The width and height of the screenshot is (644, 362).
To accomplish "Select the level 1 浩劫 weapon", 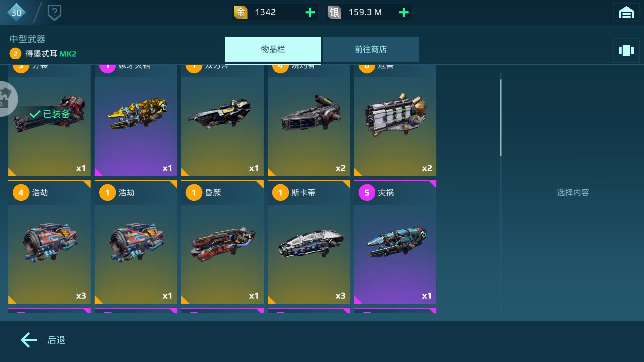I will click(x=136, y=242).
